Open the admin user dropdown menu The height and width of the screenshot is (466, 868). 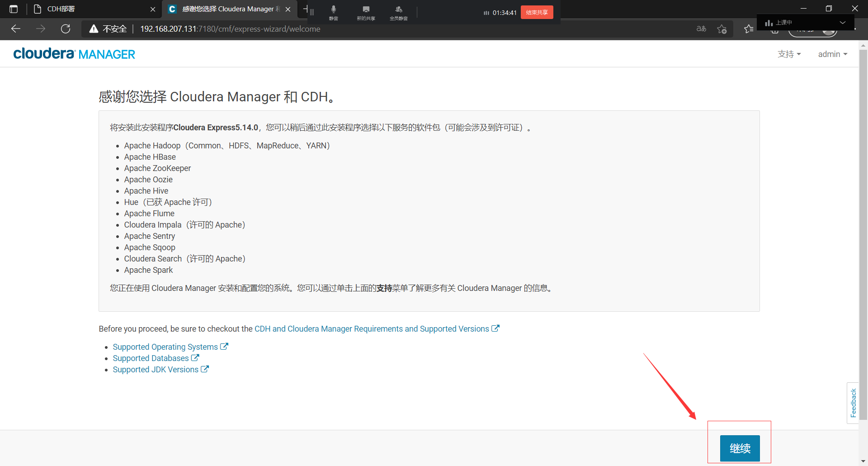coord(833,54)
